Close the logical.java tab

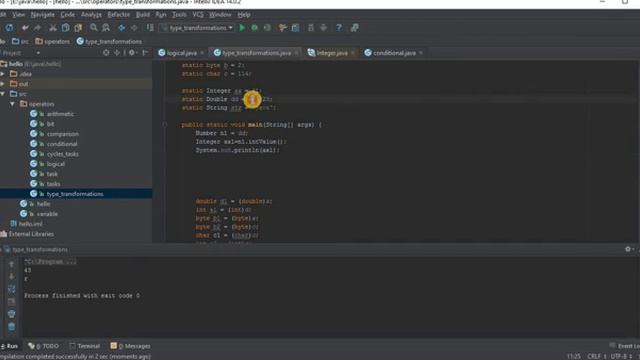202,53
